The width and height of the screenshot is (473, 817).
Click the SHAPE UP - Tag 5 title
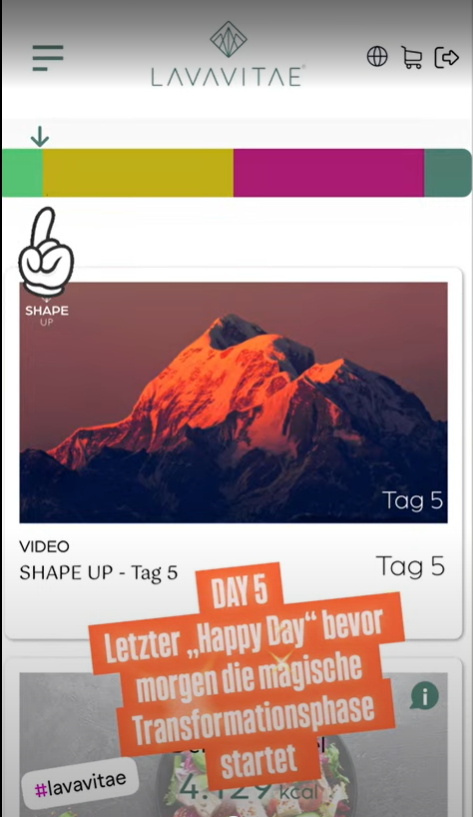98,573
